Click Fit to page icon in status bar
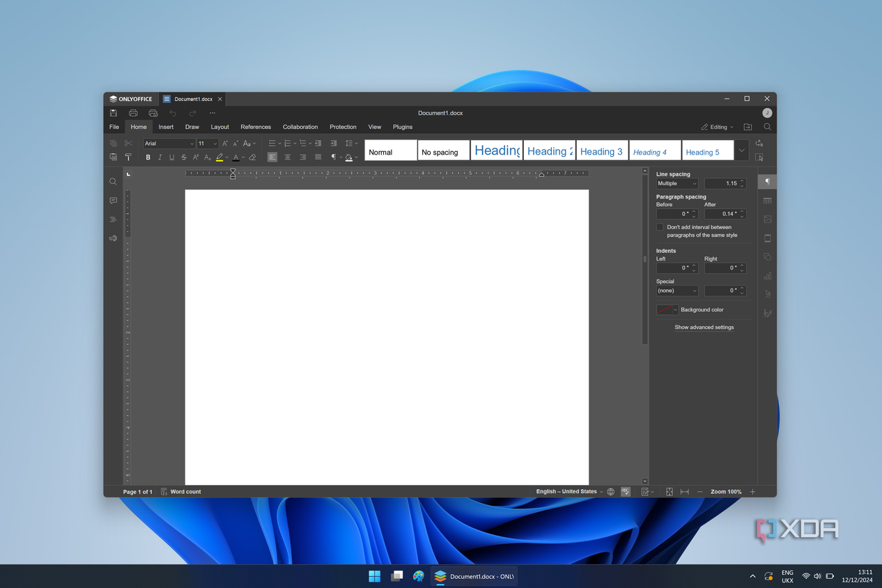 click(x=670, y=492)
